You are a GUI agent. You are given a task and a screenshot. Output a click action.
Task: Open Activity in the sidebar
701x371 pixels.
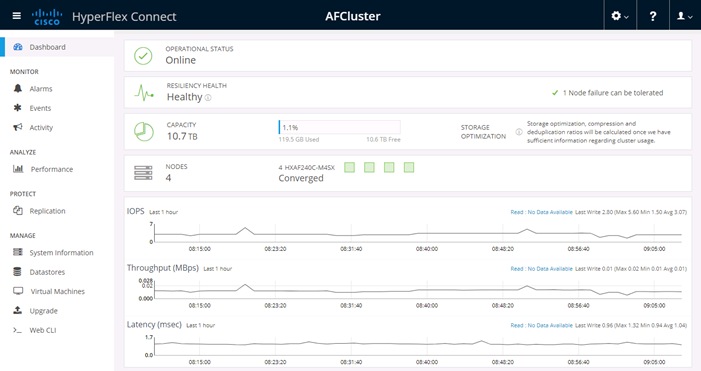[41, 127]
